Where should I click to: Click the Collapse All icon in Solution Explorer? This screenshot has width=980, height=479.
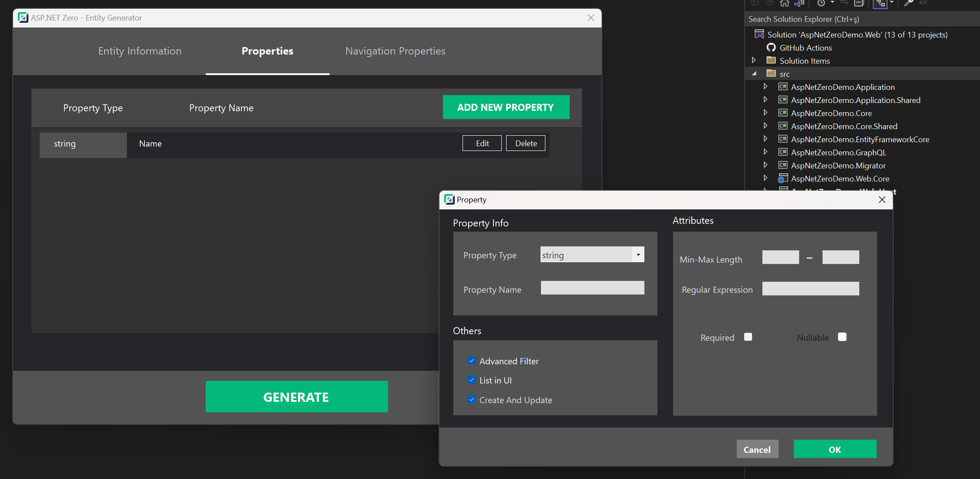[858, 3]
